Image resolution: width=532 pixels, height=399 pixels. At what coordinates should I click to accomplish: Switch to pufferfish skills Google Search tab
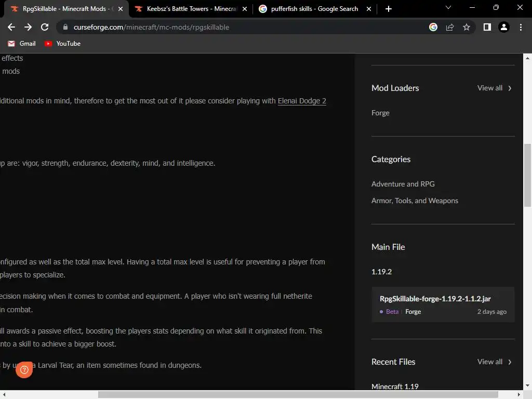(314, 9)
